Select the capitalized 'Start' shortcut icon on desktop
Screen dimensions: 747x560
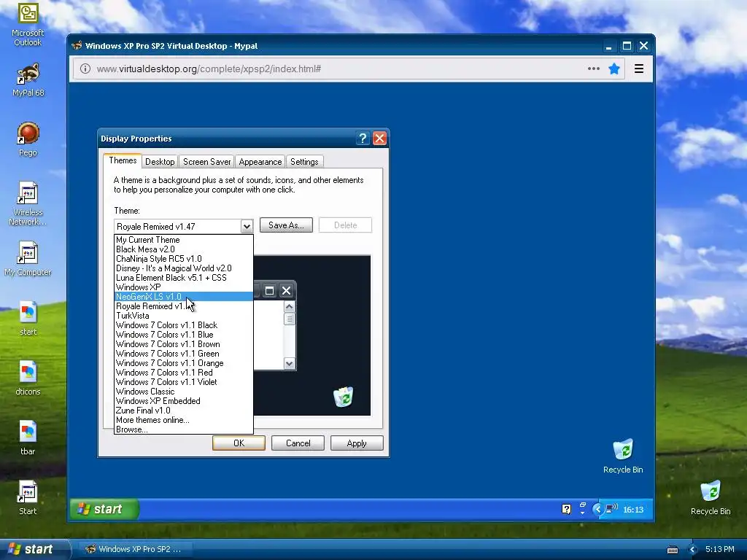pos(28,497)
